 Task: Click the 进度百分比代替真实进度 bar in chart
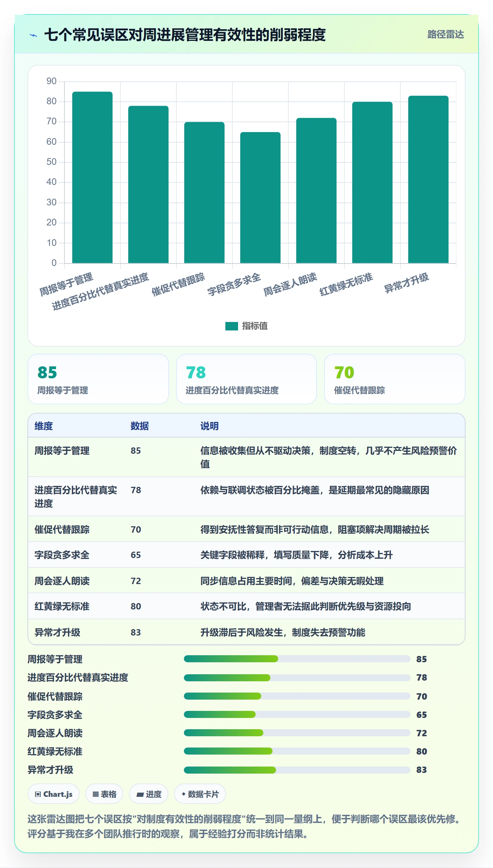click(148, 185)
